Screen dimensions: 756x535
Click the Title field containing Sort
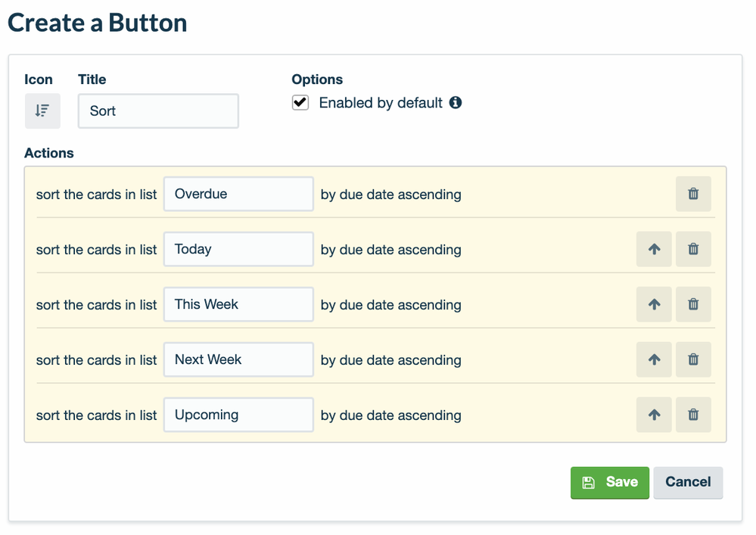[x=158, y=111]
